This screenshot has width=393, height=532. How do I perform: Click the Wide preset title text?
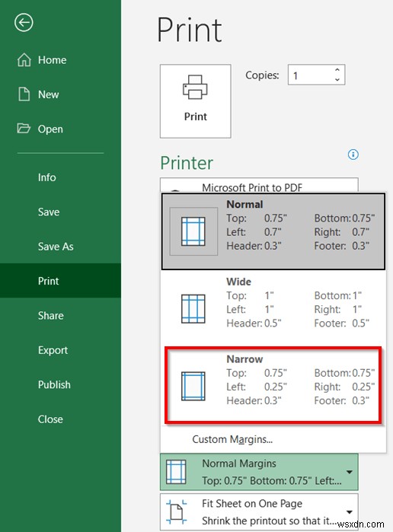[x=239, y=282]
